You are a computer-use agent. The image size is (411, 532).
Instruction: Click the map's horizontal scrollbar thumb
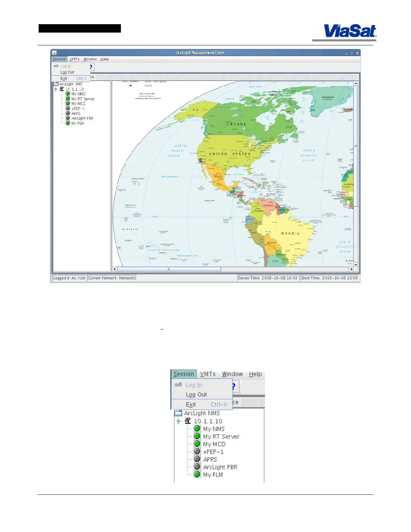pyautogui.click(x=169, y=269)
